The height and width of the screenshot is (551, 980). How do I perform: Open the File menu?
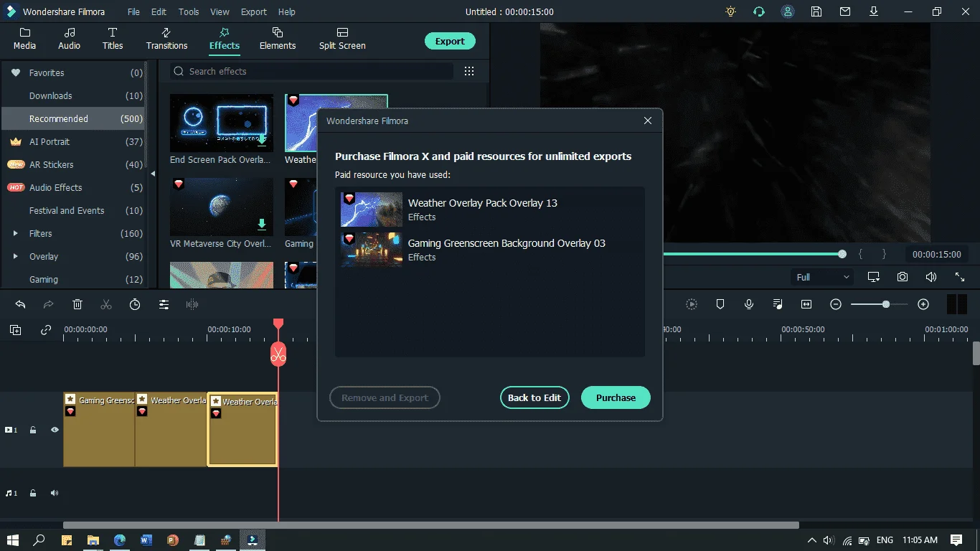click(133, 11)
